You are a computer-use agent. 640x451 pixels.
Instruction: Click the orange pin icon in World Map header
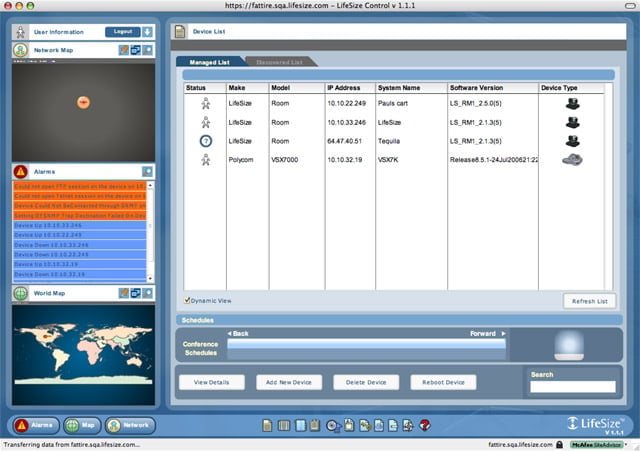click(124, 293)
